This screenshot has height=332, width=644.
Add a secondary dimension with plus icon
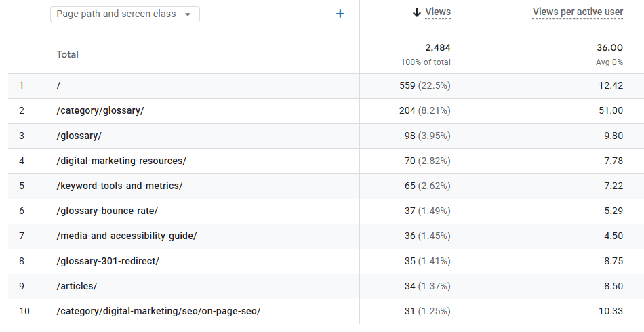pos(340,14)
